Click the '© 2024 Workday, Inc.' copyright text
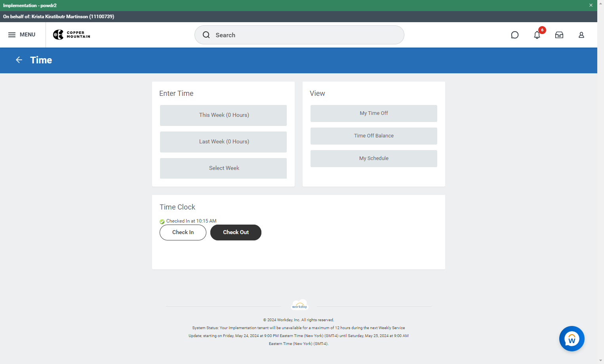Screen dimensions: 604x364 (299, 320)
